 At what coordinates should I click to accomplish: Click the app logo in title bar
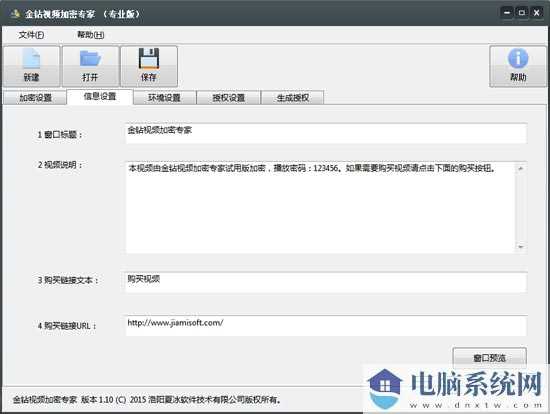point(15,14)
